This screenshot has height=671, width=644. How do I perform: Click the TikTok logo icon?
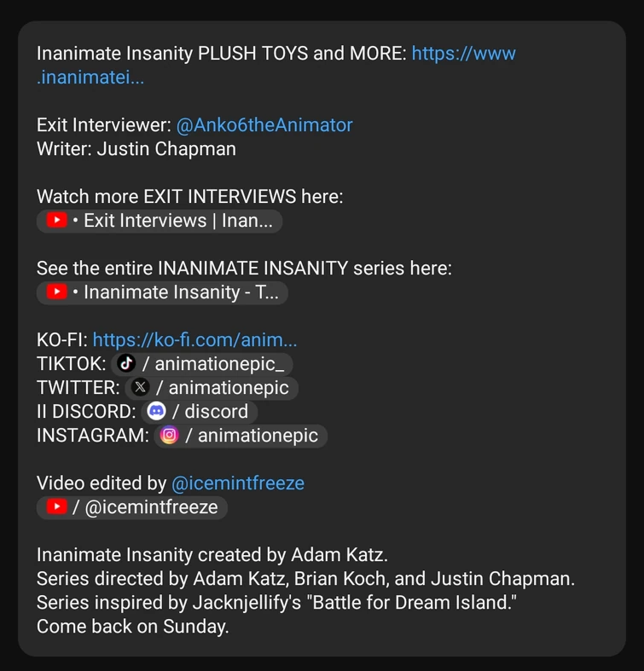(x=126, y=364)
